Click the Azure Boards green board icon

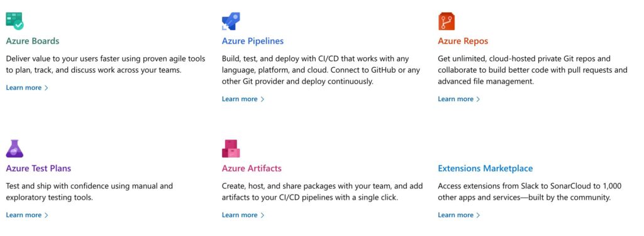(14, 21)
